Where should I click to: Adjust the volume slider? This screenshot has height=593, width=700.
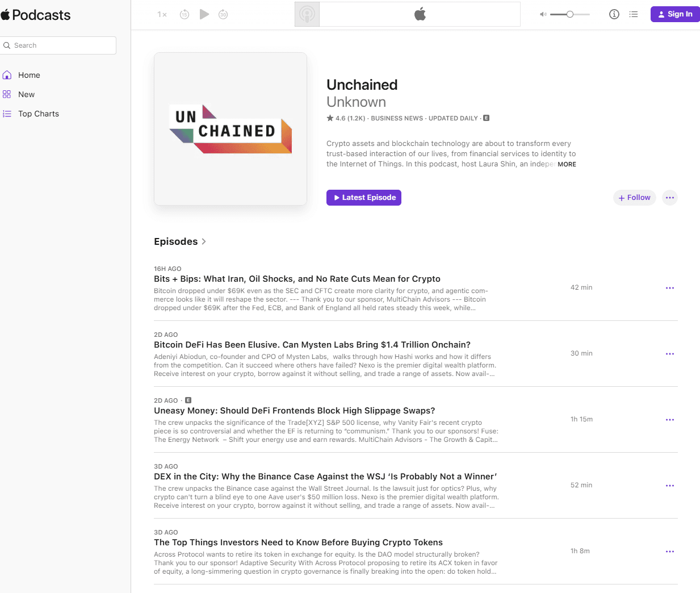click(570, 14)
